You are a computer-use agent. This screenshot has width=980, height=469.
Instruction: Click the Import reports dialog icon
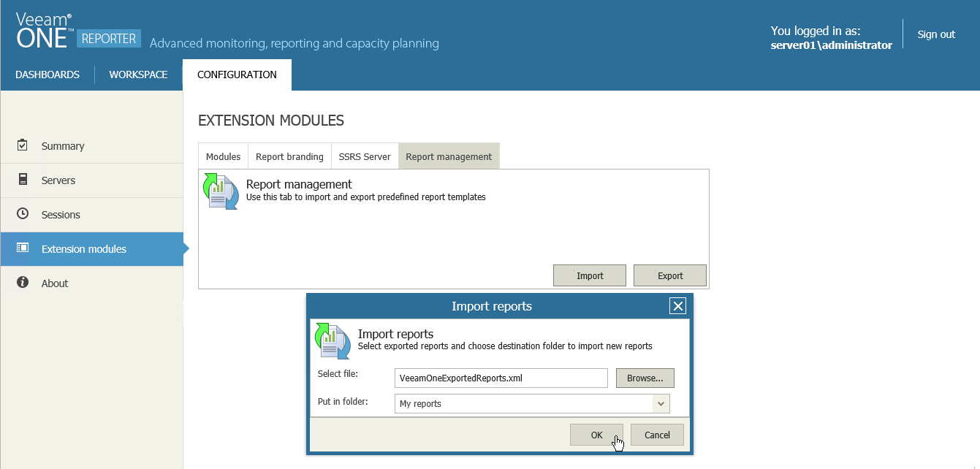click(333, 341)
